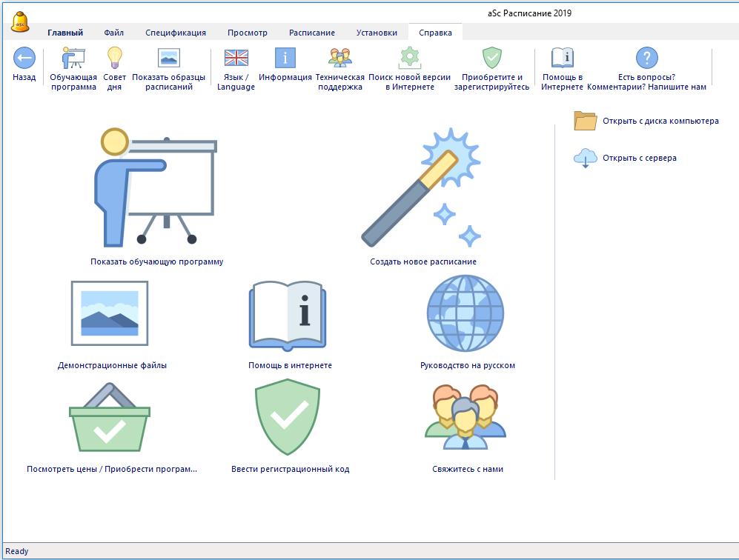
Task: Click Приобретите и зарегистрируйтесь shield icon
Action: coord(492,58)
